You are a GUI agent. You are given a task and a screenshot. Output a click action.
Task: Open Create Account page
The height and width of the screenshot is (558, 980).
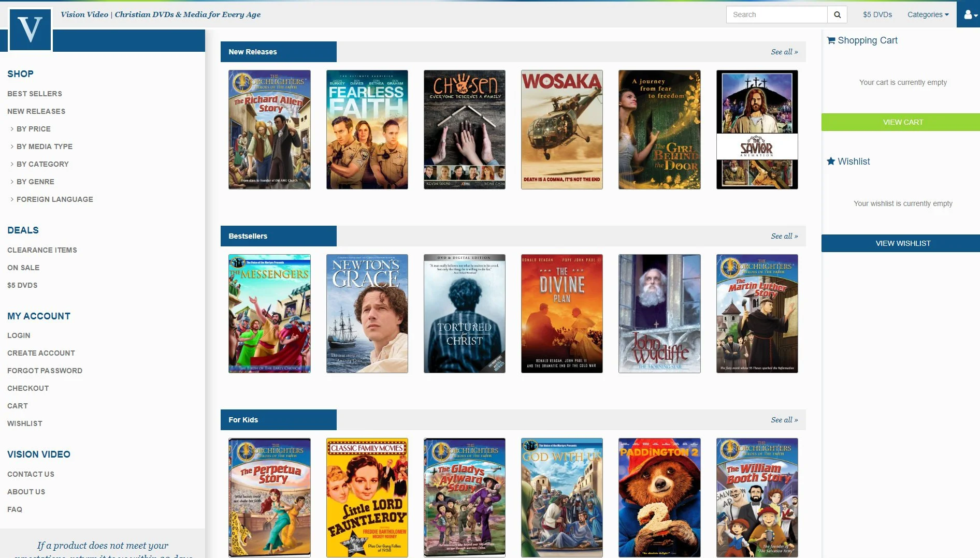tap(41, 353)
